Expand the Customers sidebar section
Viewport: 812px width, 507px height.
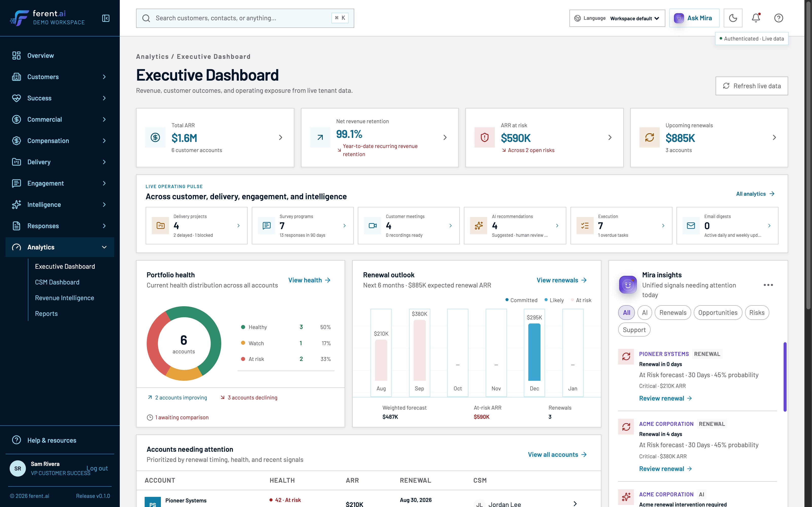pos(60,77)
